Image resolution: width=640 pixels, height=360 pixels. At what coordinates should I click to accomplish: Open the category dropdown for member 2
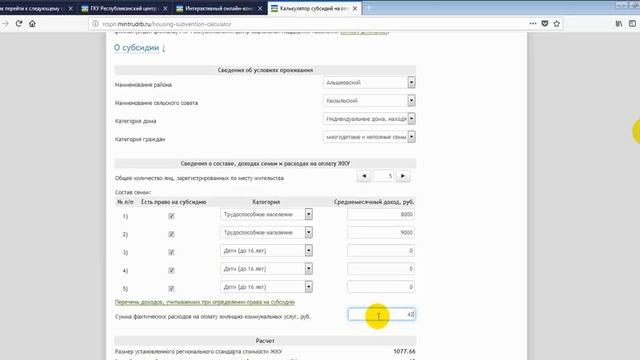[267, 232]
